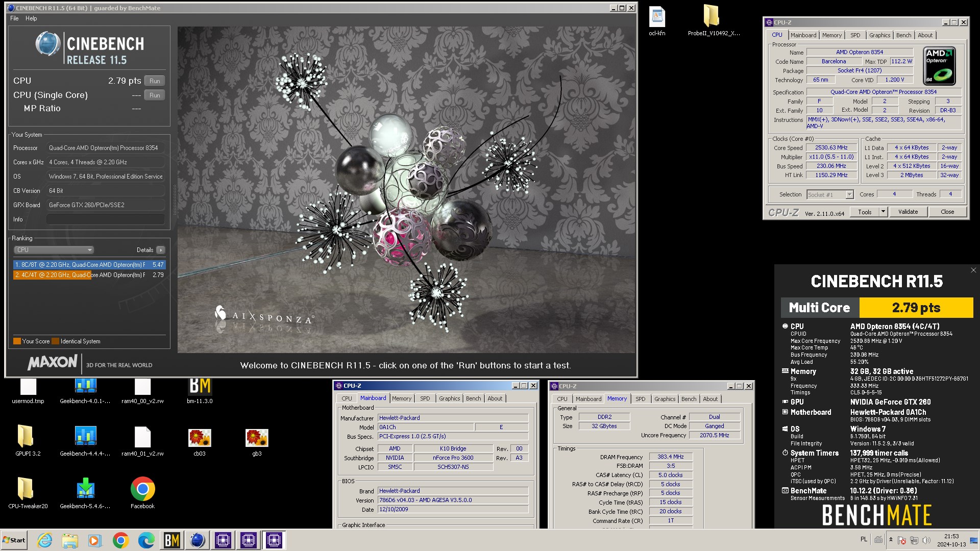
Task: Run the multi-core CPU test
Action: tap(155, 81)
